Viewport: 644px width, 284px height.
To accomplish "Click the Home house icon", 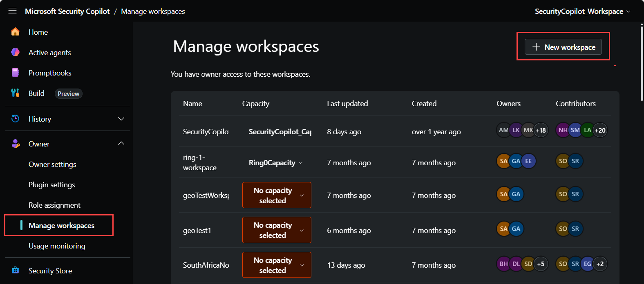I will 16,32.
